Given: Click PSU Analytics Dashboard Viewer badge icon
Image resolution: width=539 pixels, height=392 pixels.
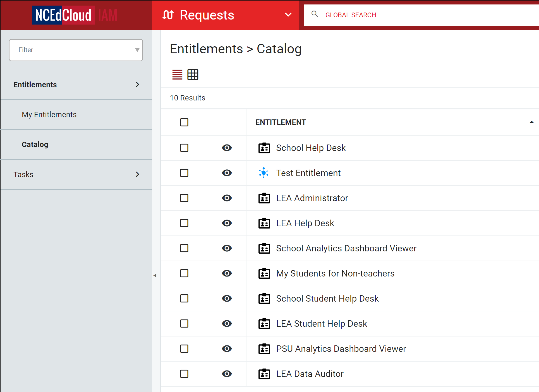Looking at the screenshot, I should coord(264,349).
